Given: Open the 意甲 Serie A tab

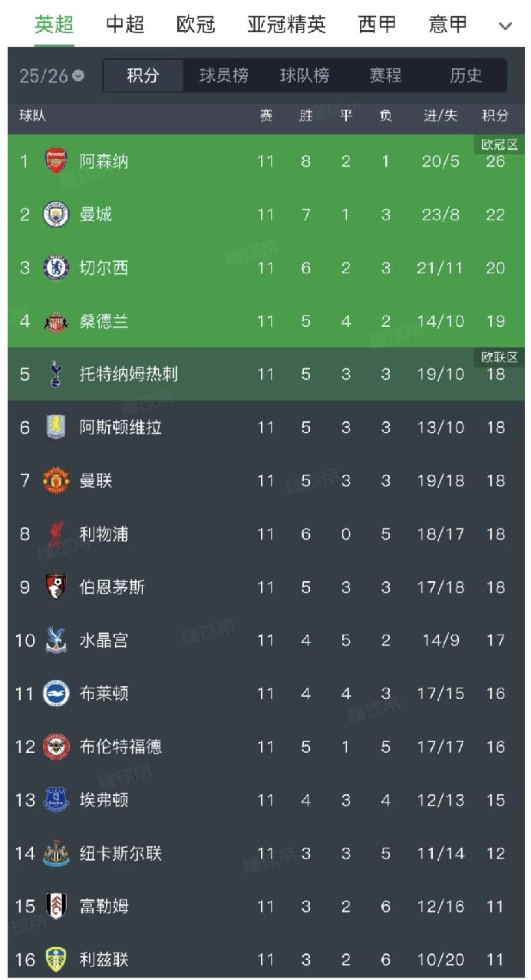Looking at the screenshot, I should pos(447,25).
